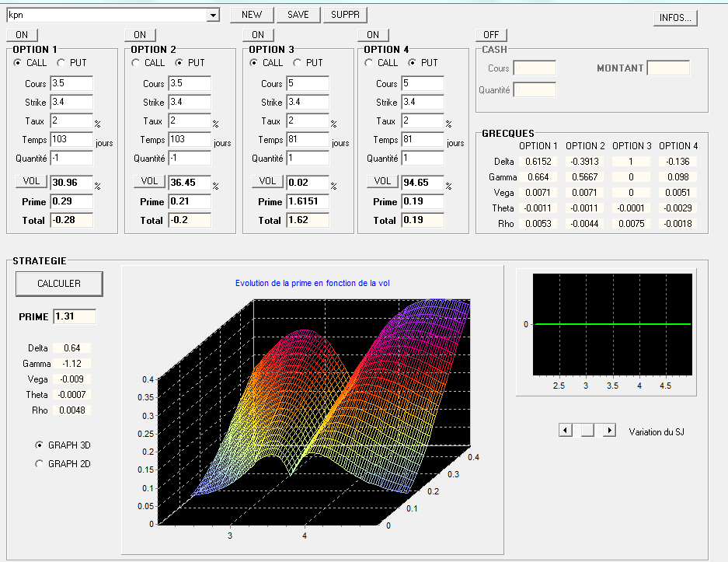The width and height of the screenshot is (728, 562).
Task: Open the kpn strategy dropdown arrow
Action: (213, 15)
